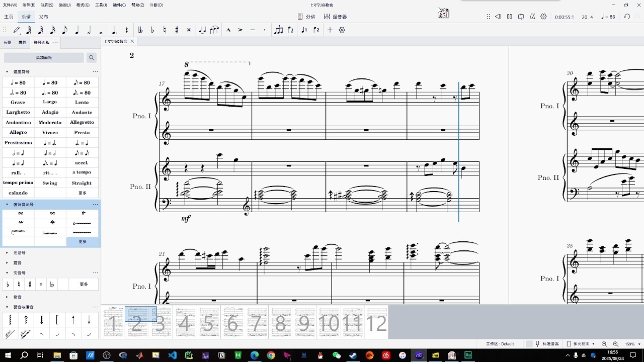Switch to voice 2

point(316,30)
